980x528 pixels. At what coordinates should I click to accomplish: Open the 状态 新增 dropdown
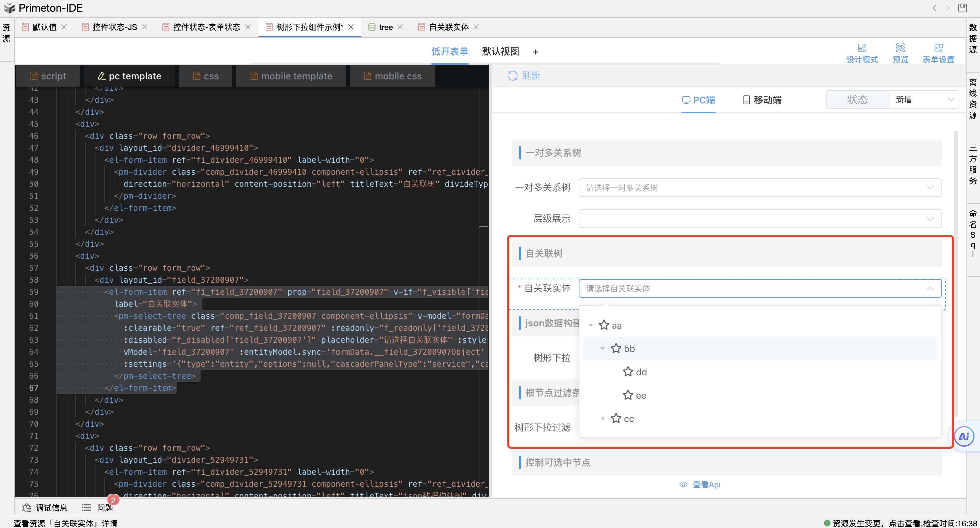pyautogui.click(x=923, y=100)
